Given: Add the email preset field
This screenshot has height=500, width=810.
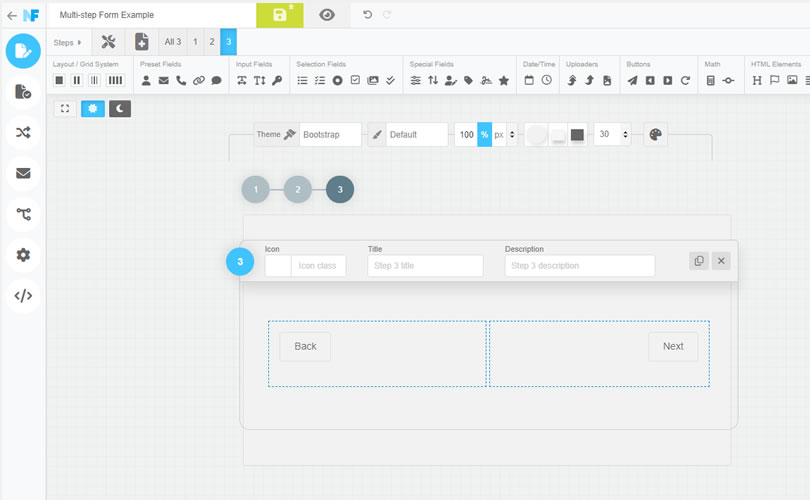Looking at the screenshot, I should click(x=164, y=80).
